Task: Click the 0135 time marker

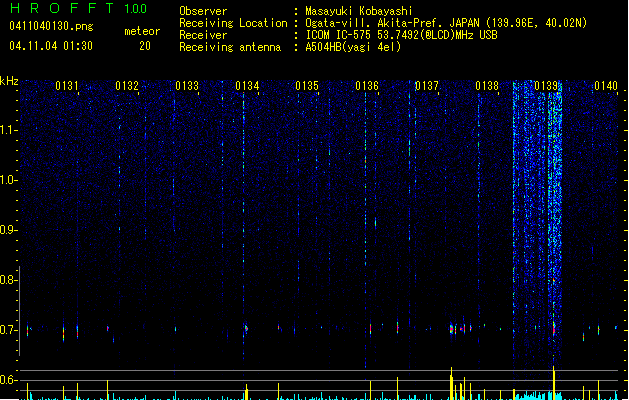Action: click(307, 86)
